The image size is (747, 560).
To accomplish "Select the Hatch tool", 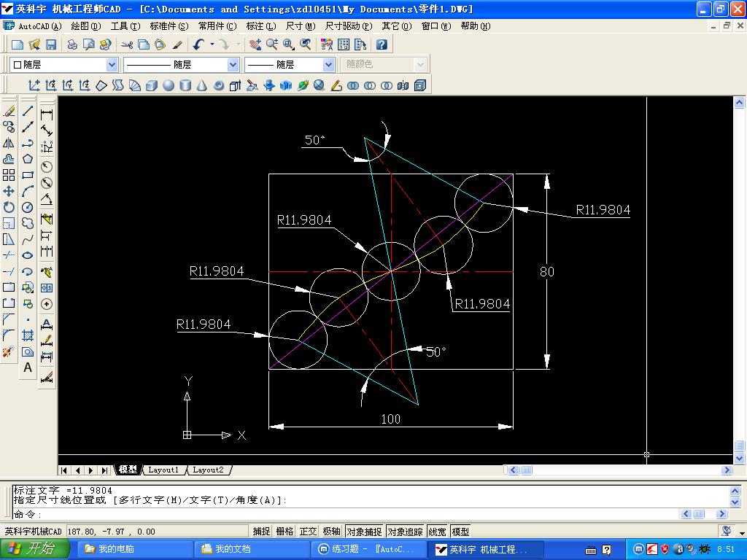I will (28, 335).
